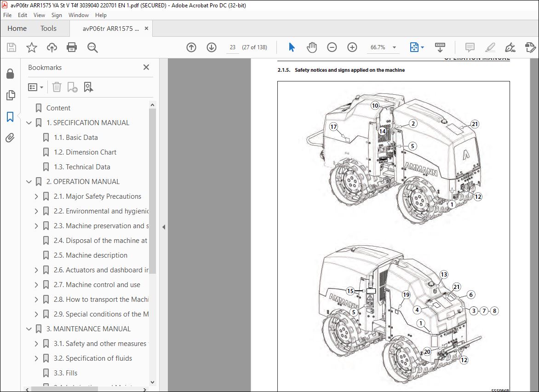The image size is (539, 392).
Task: Go to 3.3. Fills bookmark
Action: [x=65, y=373]
